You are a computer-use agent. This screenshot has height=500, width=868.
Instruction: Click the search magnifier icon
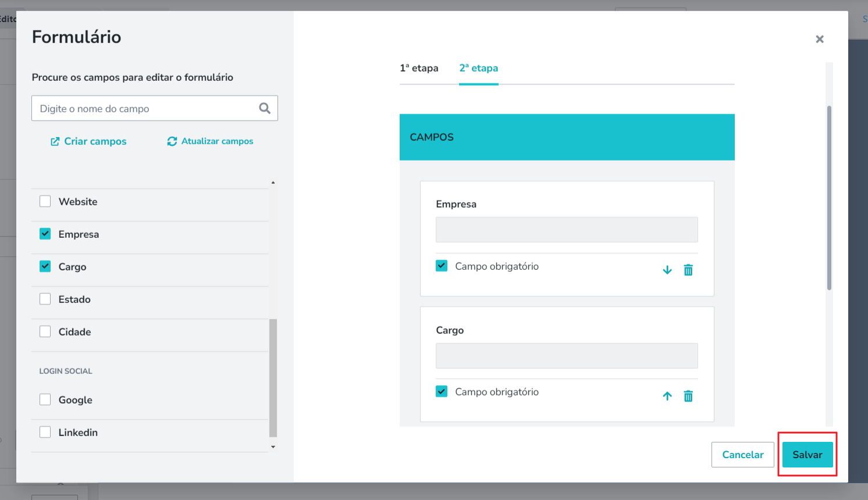click(265, 108)
